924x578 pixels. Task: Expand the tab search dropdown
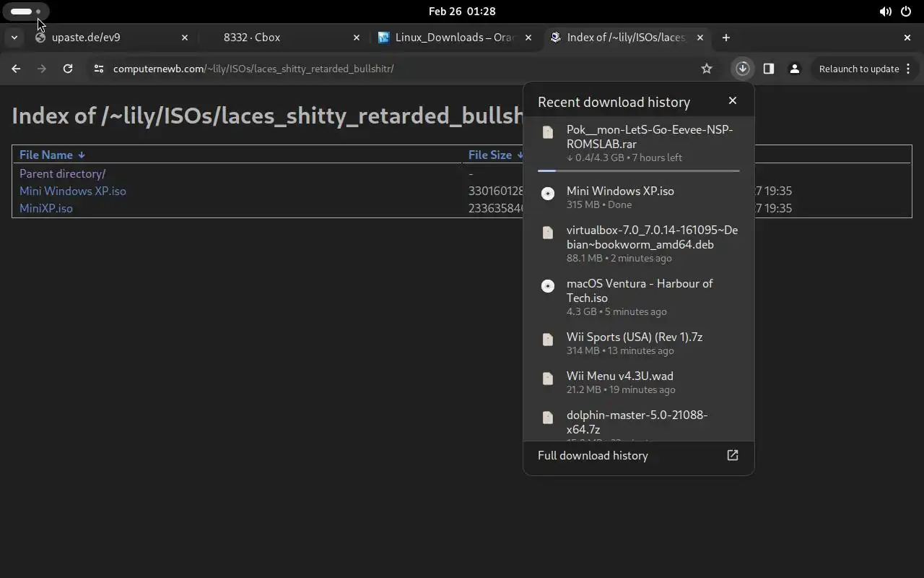coord(14,38)
